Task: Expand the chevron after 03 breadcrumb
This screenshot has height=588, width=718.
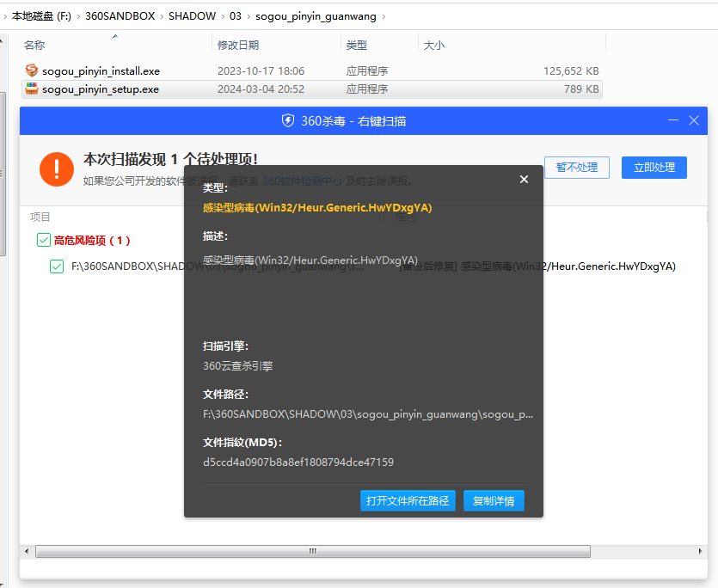Action: [249, 17]
